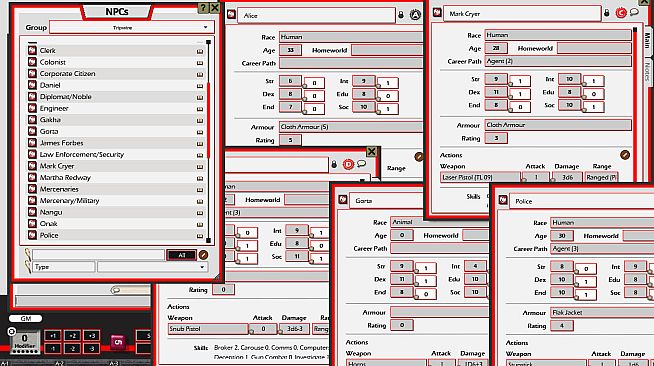Image resolution: width=654 pixels, height=366 pixels.
Task: Click speech bubble icon on Mark Cryer sheet
Action: click(634, 12)
